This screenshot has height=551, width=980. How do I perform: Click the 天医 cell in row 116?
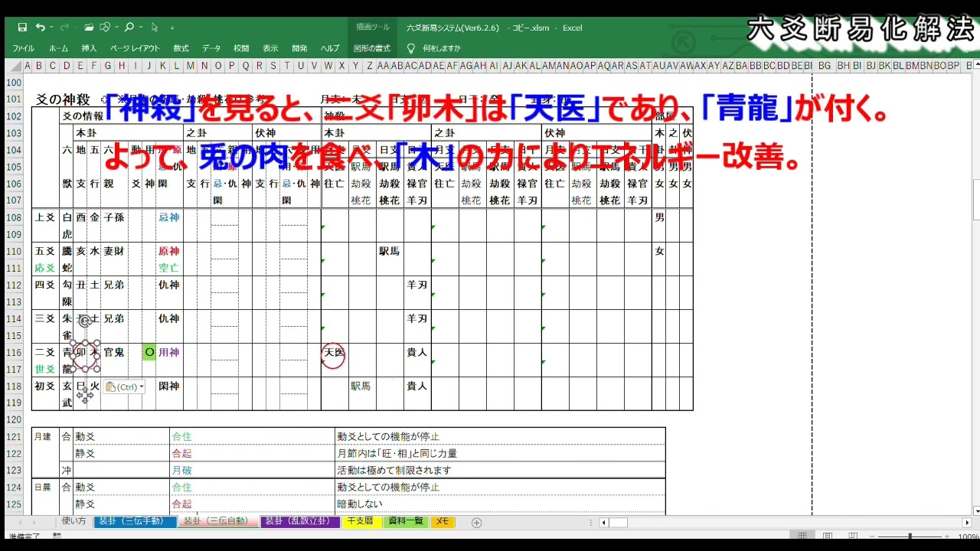[x=335, y=352]
